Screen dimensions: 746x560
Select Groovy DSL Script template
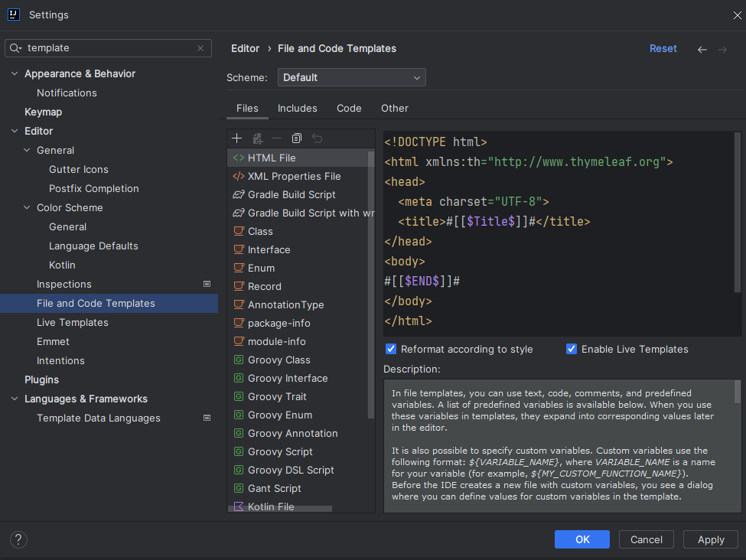(x=298, y=470)
